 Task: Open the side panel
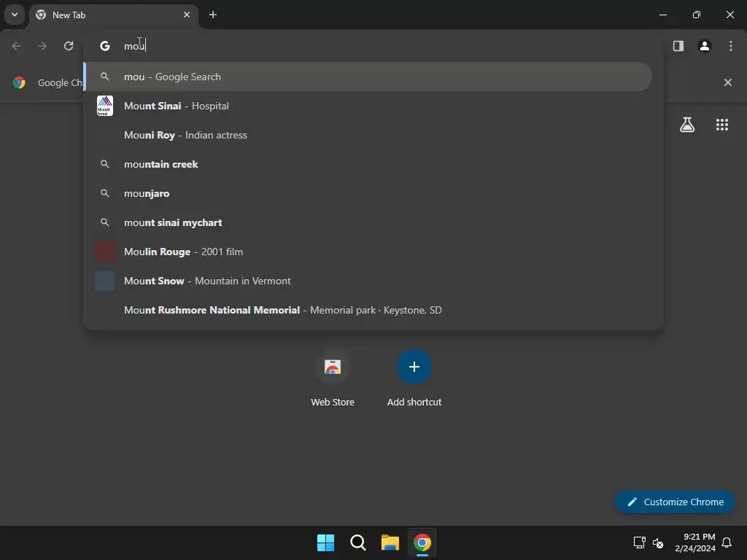point(678,46)
